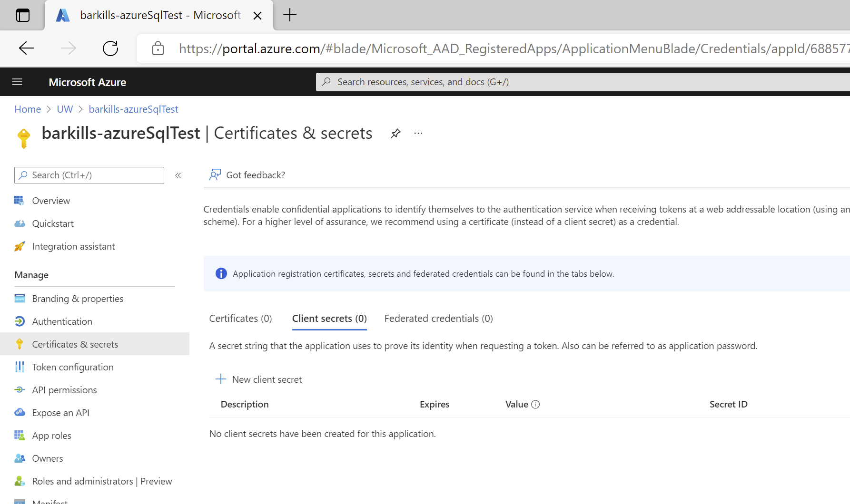Switch to Federated credentials (0) tab
Screen dimensions: 850x504
[438, 319]
